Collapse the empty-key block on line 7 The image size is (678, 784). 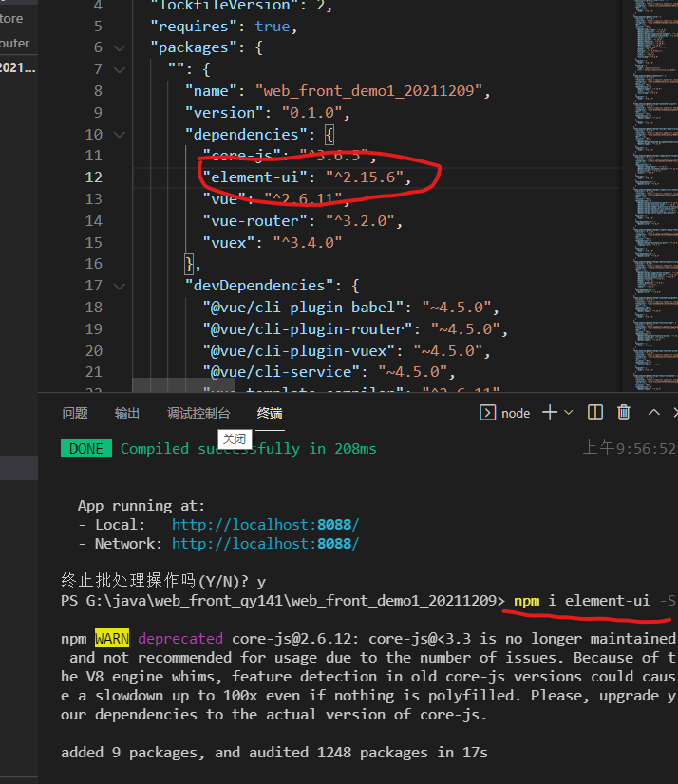tap(119, 69)
